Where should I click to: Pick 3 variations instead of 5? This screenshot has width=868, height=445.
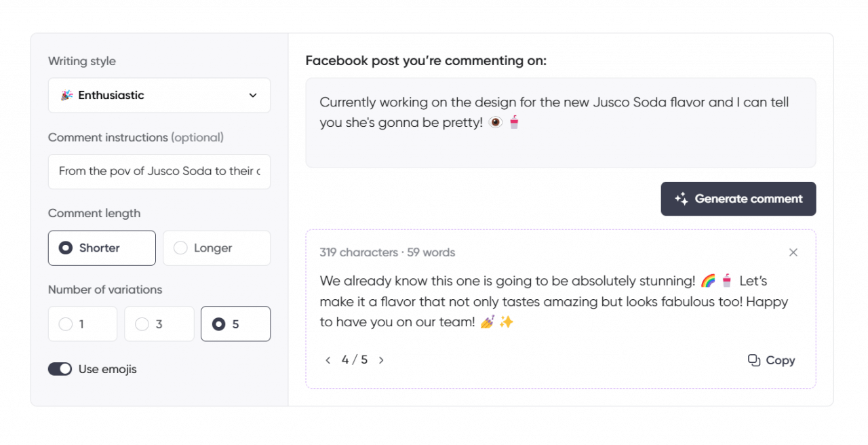point(159,324)
